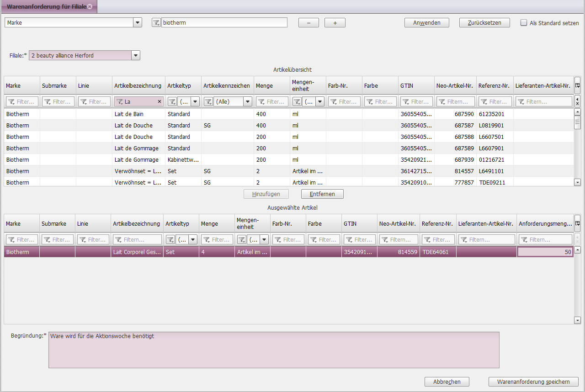The width and height of the screenshot is (585, 392).
Task: Click the minus button to remove filter row
Action: pyautogui.click(x=308, y=23)
